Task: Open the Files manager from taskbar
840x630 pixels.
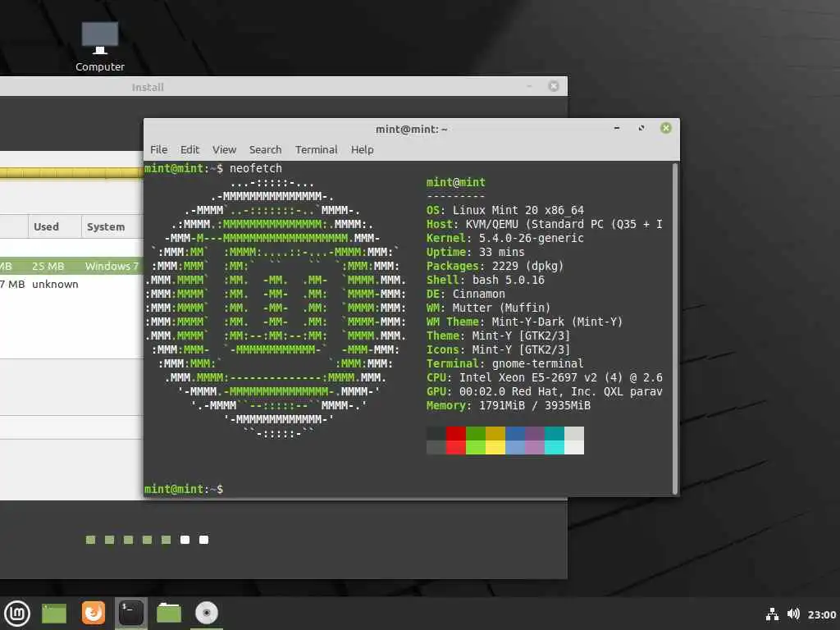Action: (169, 613)
